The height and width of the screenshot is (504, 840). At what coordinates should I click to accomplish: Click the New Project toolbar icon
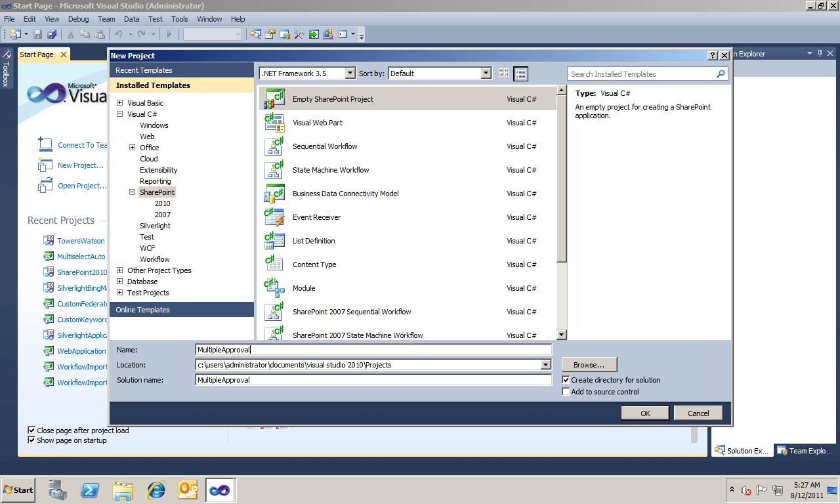tap(15, 34)
